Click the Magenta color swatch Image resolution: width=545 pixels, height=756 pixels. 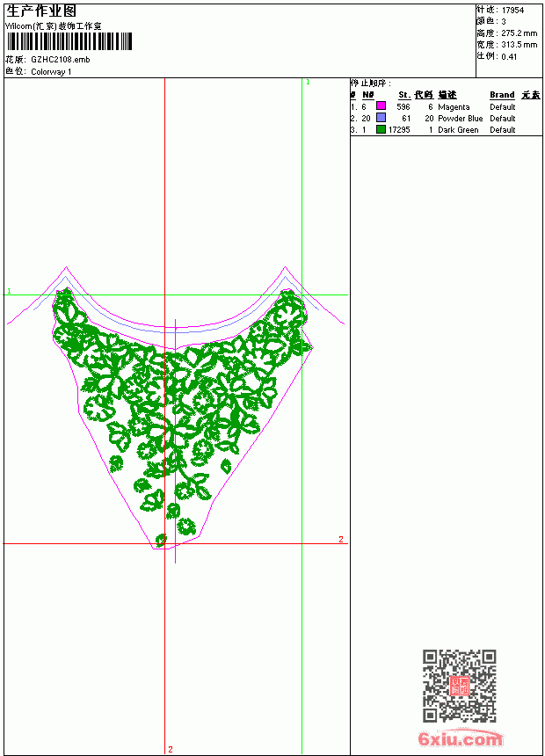[x=381, y=106]
